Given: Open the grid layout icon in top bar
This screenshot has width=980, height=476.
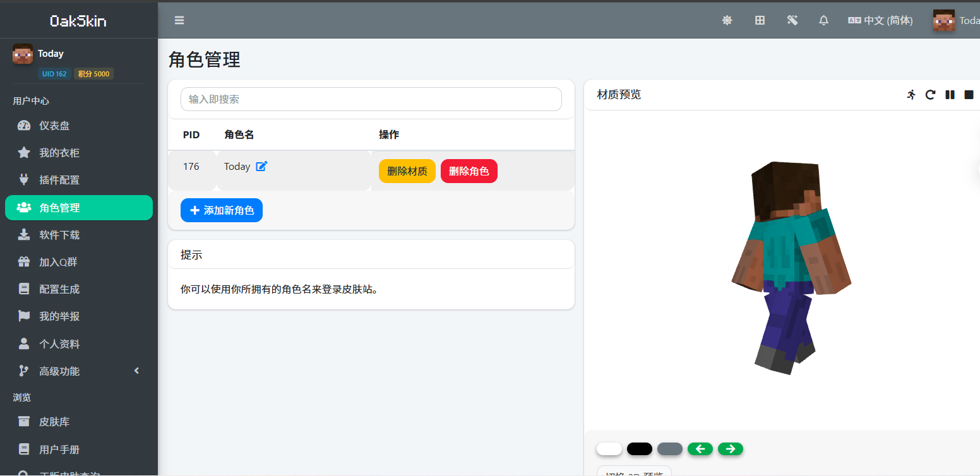Looking at the screenshot, I should pos(760,20).
